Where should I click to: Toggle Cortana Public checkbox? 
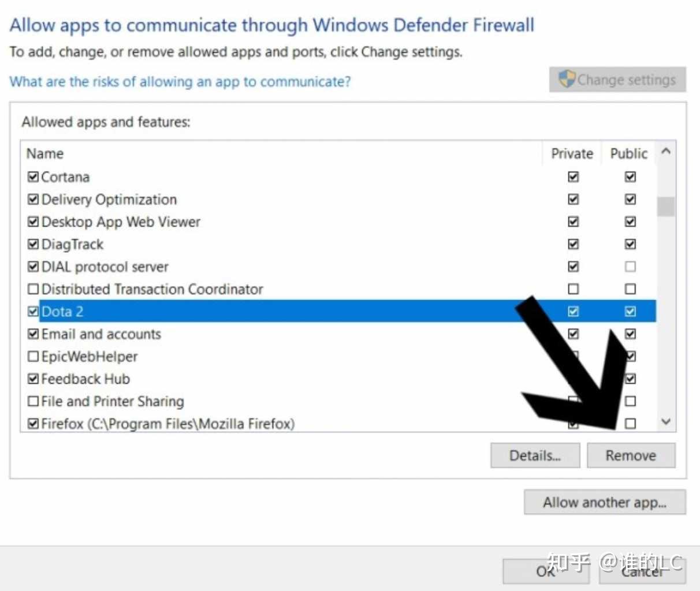630,177
